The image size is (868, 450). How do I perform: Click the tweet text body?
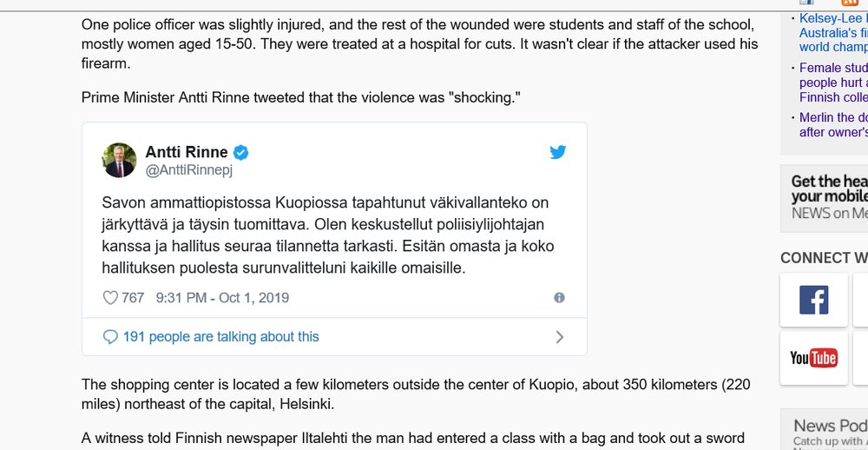click(328, 235)
